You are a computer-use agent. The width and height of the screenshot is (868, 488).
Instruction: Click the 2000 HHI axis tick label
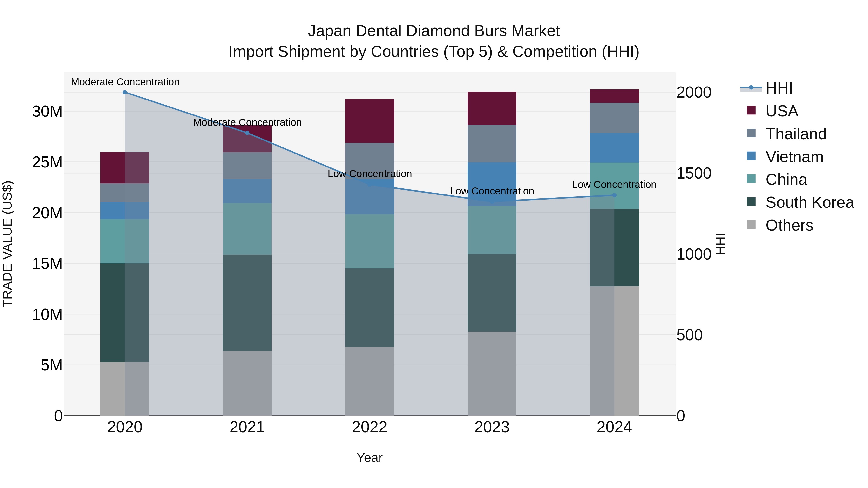694,92
